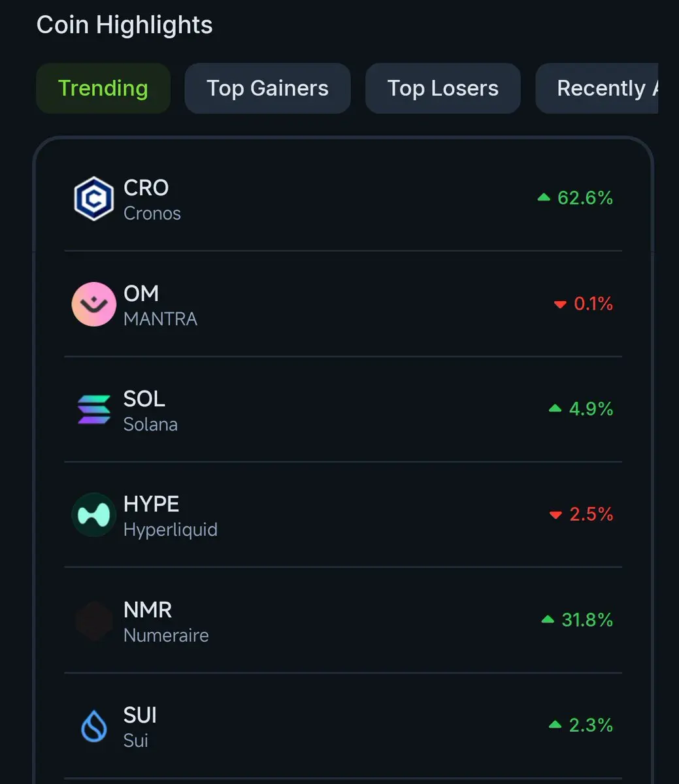Open the Sui droplet logo icon
The width and height of the screenshot is (679, 784).
93,726
